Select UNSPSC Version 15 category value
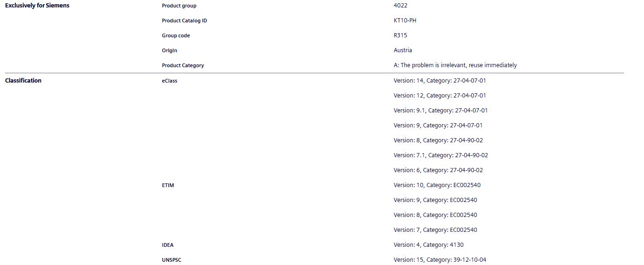Viewport: 644px width, 265px height. 439,260
